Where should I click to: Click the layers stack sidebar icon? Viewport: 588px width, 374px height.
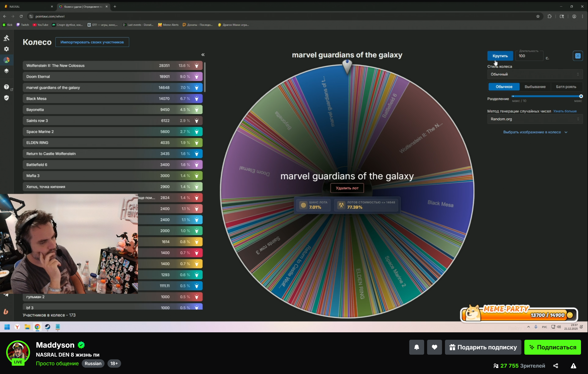coord(7,71)
